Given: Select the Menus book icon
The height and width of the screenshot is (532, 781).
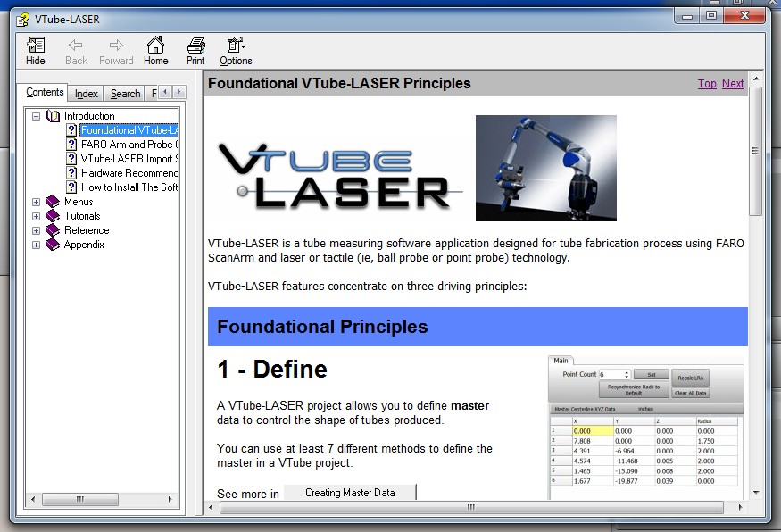Looking at the screenshot, I should [x=53, y=202].
